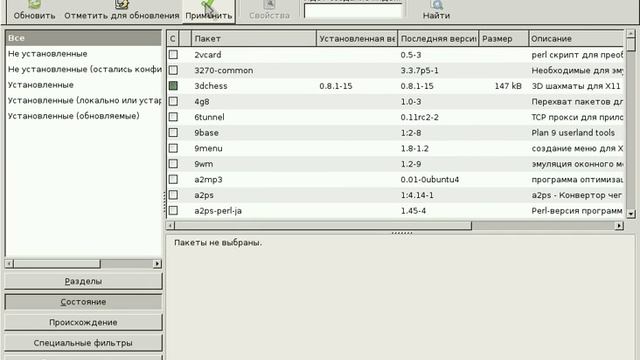
Task: Select the a2mp3 package name
Action: point(208,180)
